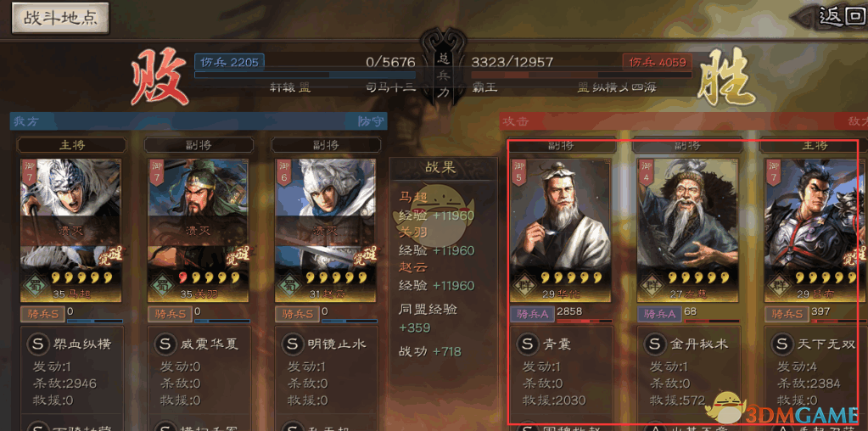Click the S icon beside 鼎血纵横 skill
This screenshot has width=868, height=431.
coord(37,344)
